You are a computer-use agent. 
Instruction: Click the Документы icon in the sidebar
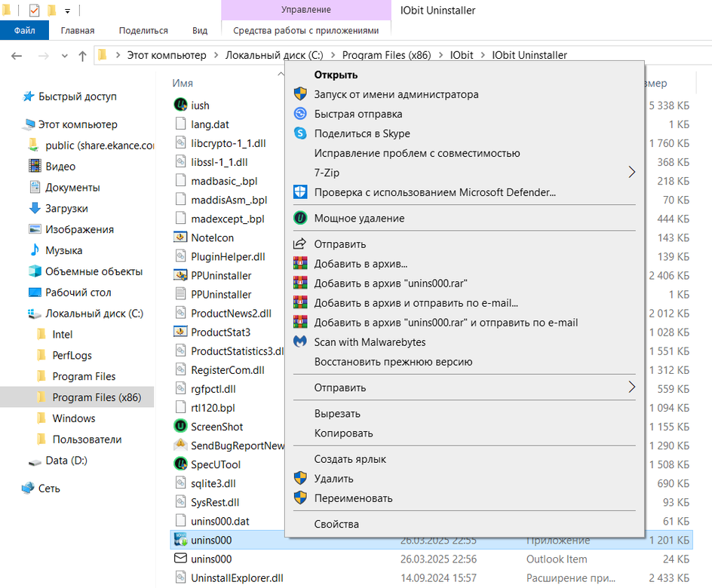point(35,187)
